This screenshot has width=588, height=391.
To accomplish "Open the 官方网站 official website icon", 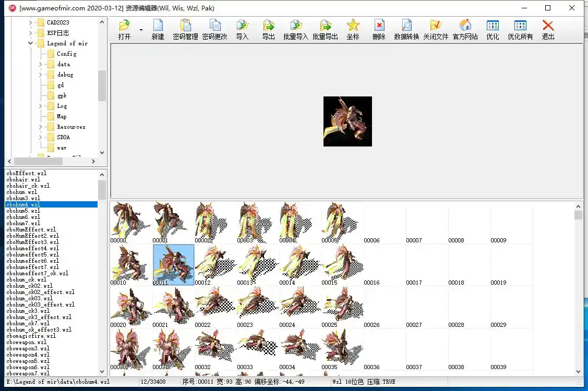I will point(465,29).
